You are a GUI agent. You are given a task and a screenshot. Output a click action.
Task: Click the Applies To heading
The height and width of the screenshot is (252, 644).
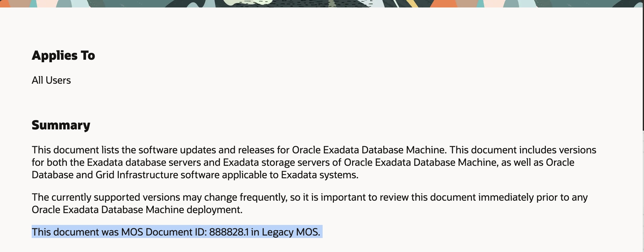63,56
